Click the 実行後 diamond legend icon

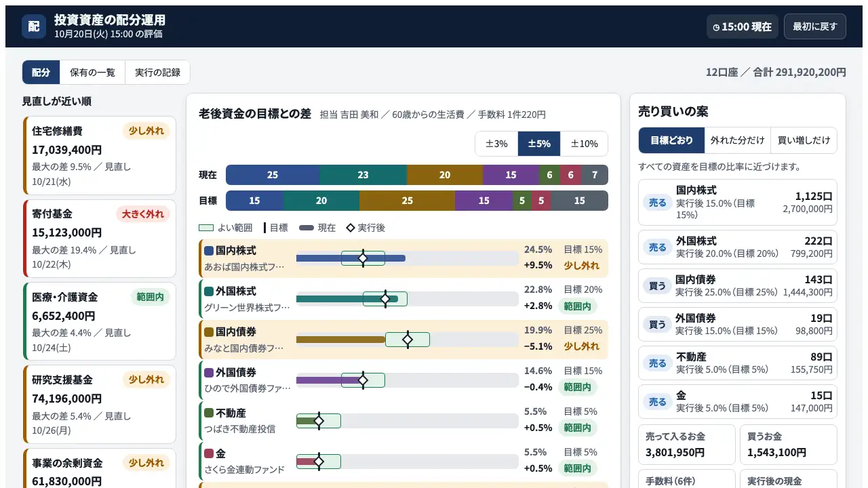click(351, 228)
